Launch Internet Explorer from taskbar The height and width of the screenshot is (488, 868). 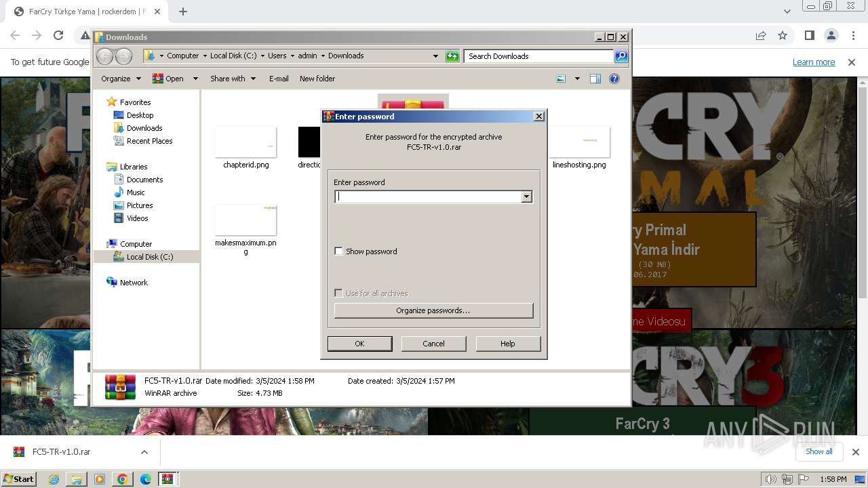click(x=54, y=479)
